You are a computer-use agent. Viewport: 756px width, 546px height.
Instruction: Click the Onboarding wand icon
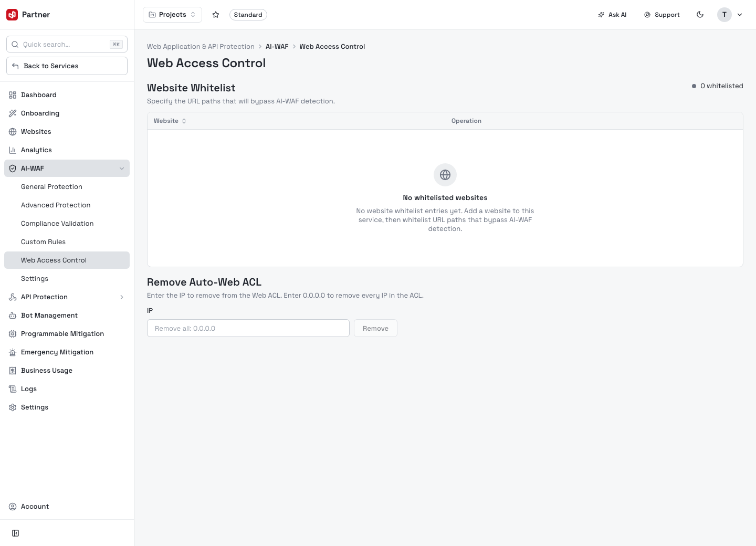tap(13, 113)
